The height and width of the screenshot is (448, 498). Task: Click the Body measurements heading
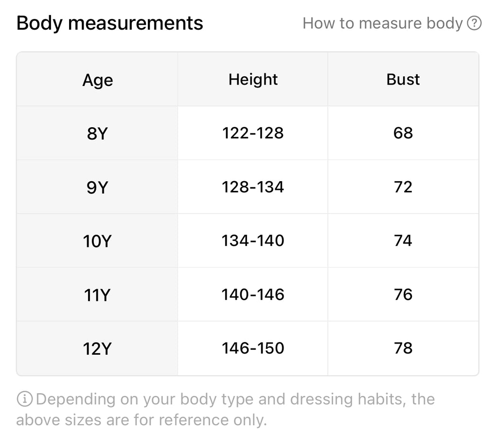(x=110, y=23)
